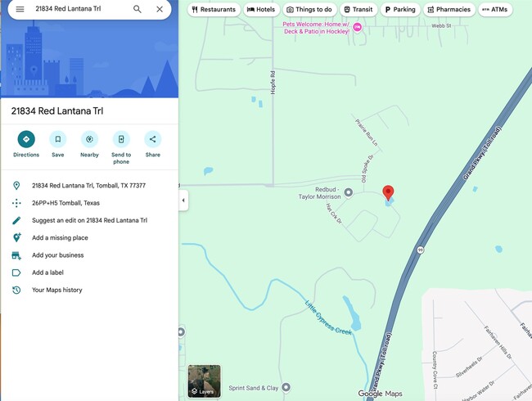Select Suggest an edit on 21834 Red Lantana Trl
Screen dimensions: 532x401
point(89,220)
